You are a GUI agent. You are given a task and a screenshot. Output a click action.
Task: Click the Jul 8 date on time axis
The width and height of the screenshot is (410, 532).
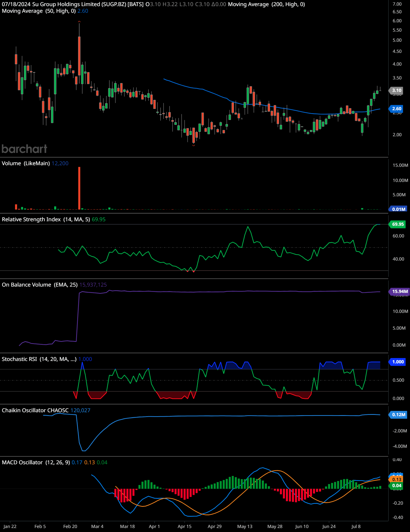[x=356, y=526]
